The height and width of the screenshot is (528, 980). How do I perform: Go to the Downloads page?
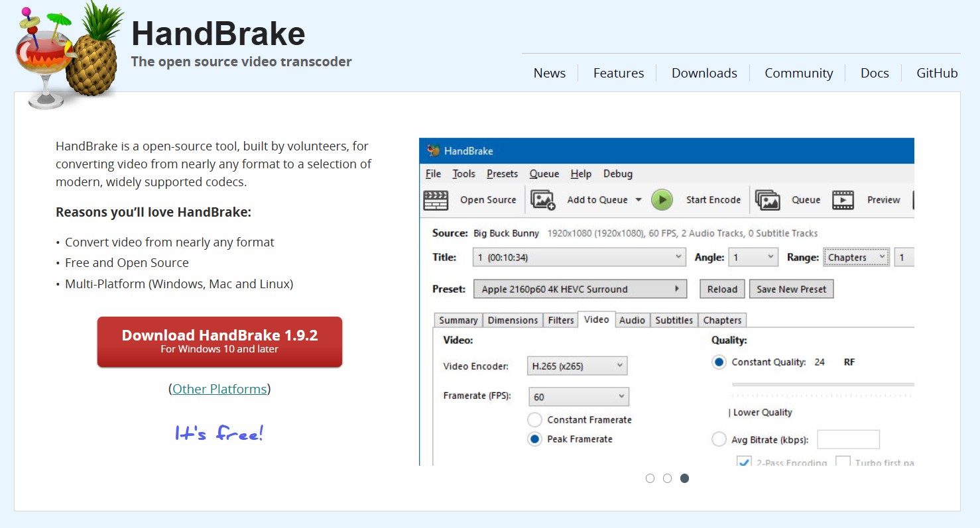coord(704,73)
